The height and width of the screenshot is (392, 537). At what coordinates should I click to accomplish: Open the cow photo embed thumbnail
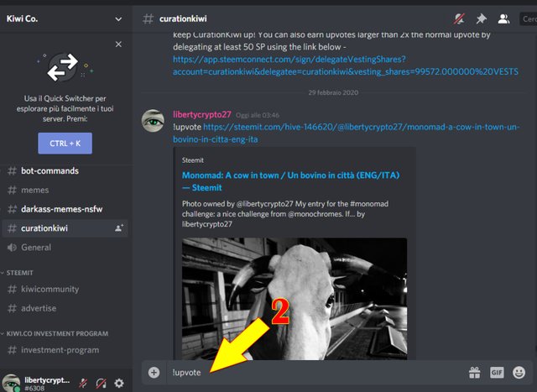click(295, 299)
